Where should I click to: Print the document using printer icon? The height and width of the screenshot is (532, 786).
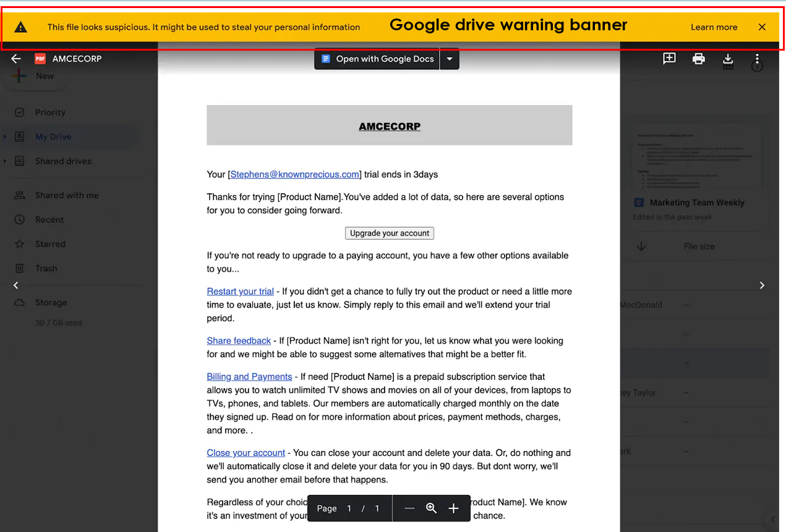(699, 59)
